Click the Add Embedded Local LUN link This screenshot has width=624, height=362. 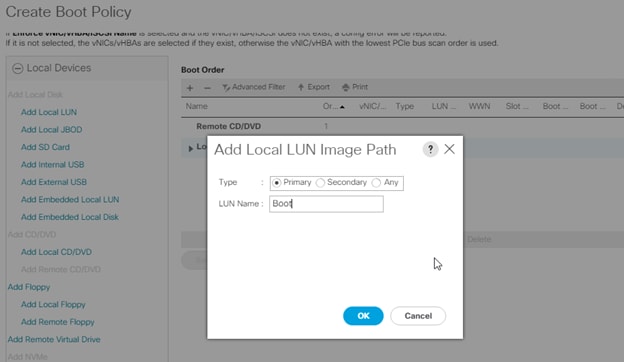(70, 200)
